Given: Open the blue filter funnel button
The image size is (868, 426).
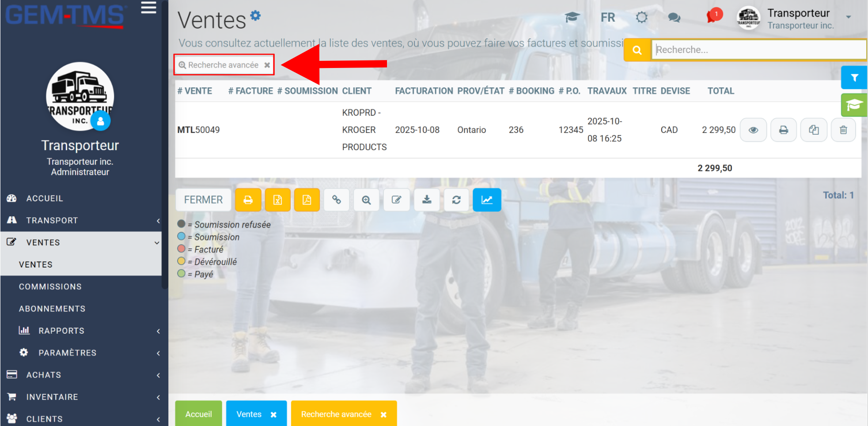Looking at the screenshot, I should tap(854, 78).
